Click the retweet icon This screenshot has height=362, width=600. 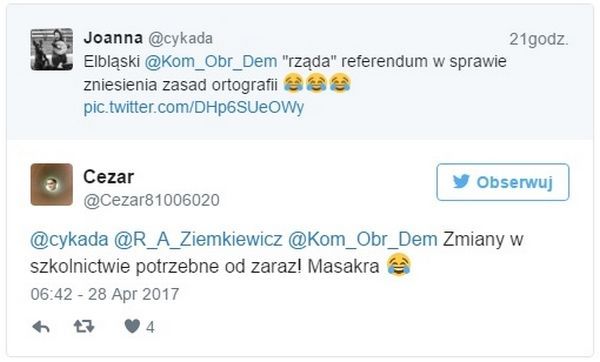(84, 327)
